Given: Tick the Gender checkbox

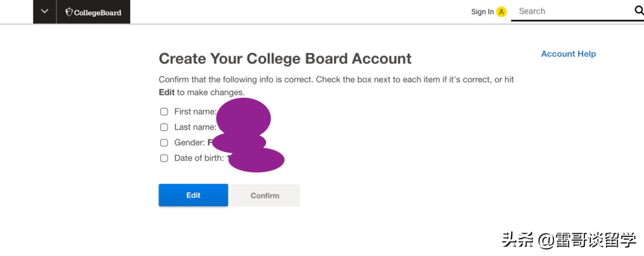Looking at the screenshot, I should (x=164, y=143).
